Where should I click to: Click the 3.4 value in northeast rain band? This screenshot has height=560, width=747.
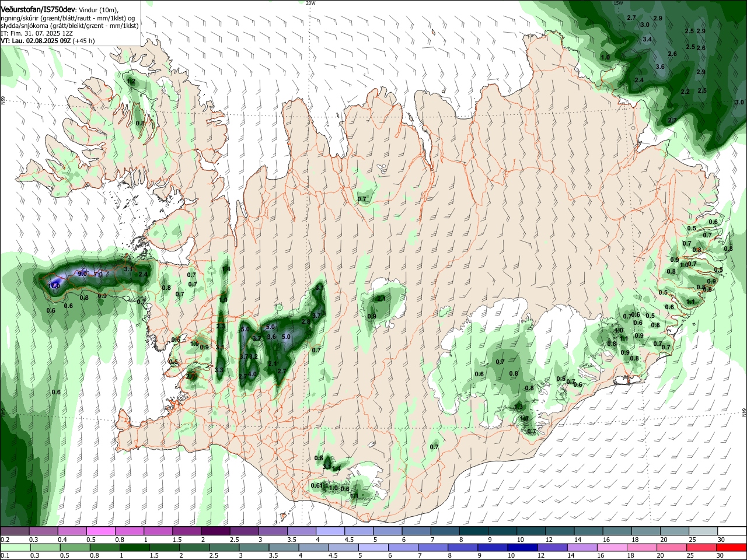tap(647, 40)
